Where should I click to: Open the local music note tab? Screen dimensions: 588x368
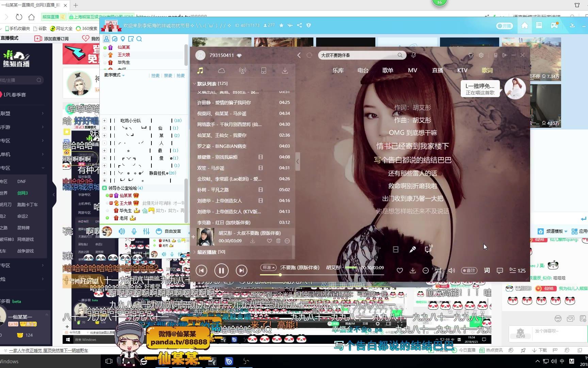(x=200, y=71)
